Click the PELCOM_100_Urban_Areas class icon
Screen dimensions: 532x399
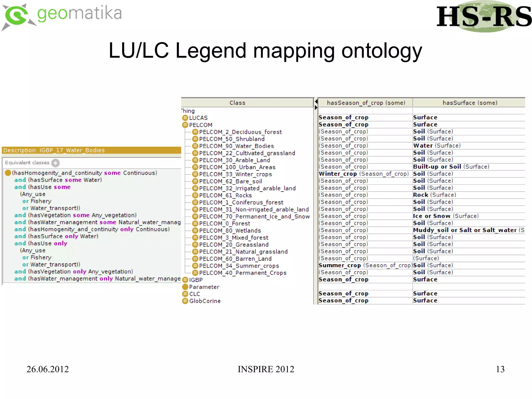tap(195, 167)
